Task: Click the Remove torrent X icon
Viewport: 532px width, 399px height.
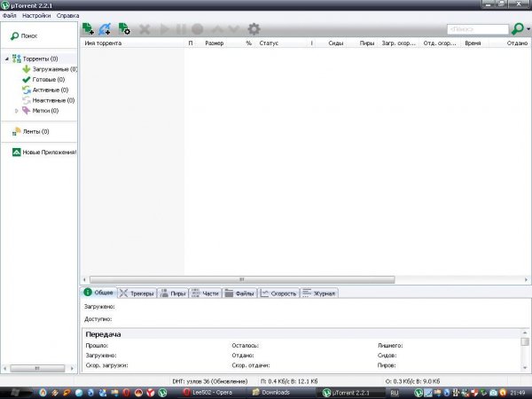Action: 145,29
